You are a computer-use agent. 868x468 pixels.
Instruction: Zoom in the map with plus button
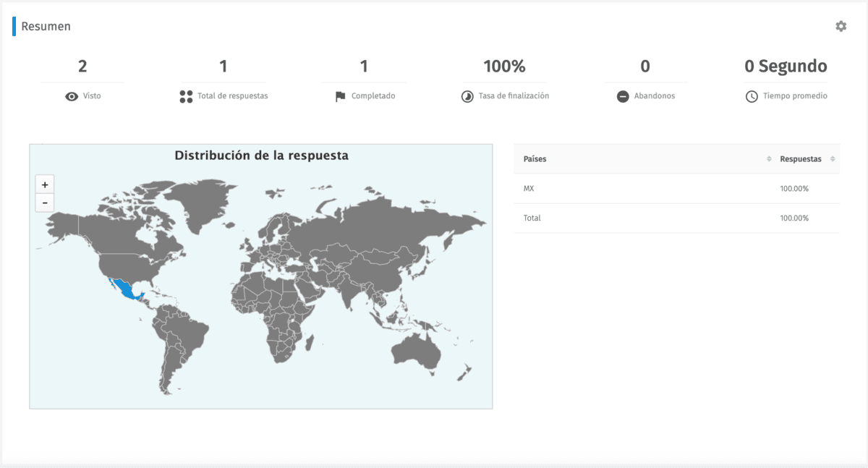(45, 184)
